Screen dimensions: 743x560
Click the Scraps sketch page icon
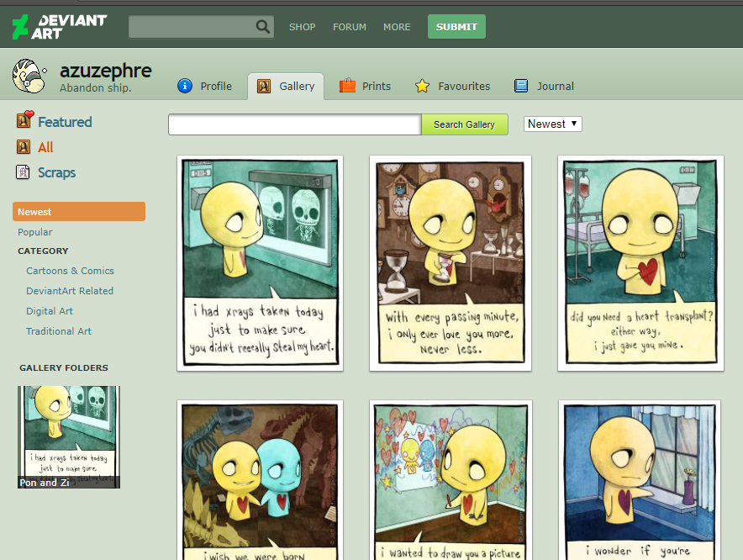click(x=23, y=172)
